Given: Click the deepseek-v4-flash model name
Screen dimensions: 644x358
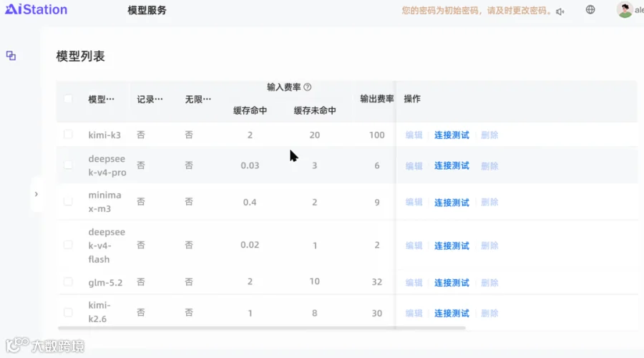Looking at the screenshot, I should pyautogui.click(x=107, y=246).
